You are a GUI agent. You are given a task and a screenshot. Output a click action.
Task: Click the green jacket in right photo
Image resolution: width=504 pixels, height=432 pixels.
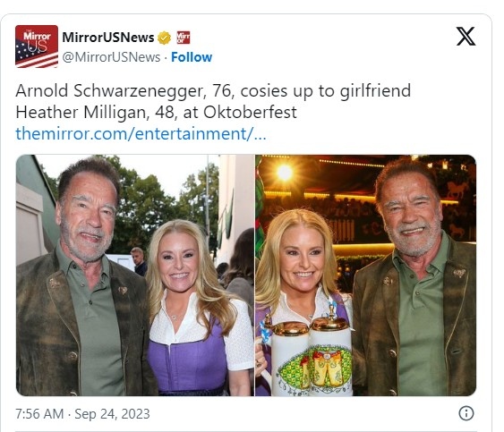pos(414,321)
